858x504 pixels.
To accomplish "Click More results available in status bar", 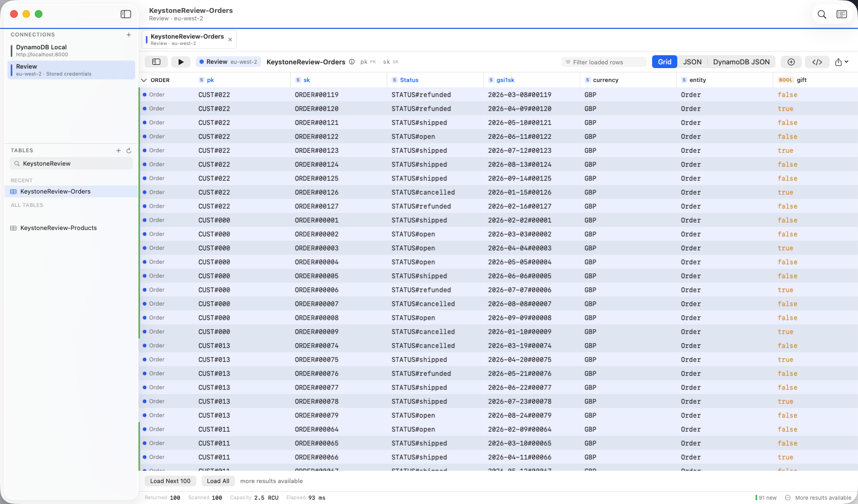I will [823, 498].
